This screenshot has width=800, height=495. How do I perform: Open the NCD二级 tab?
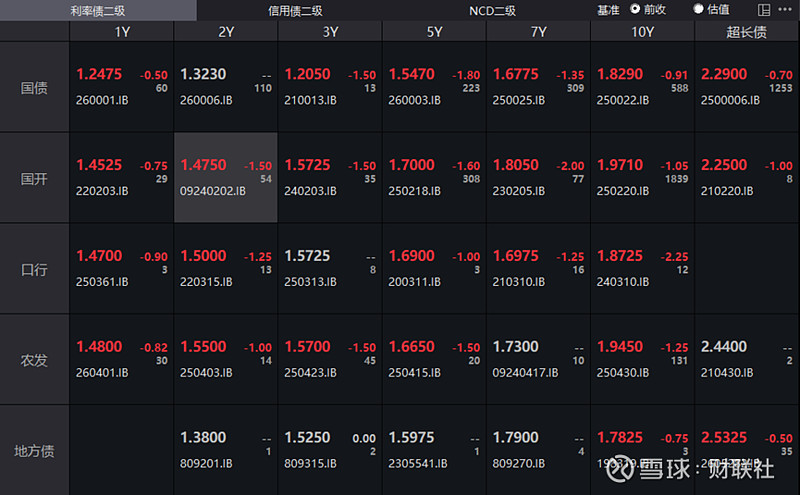492,11
